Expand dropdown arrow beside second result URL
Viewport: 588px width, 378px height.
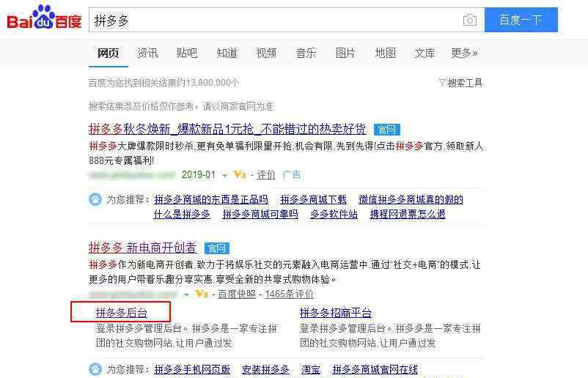coord(186,295)
